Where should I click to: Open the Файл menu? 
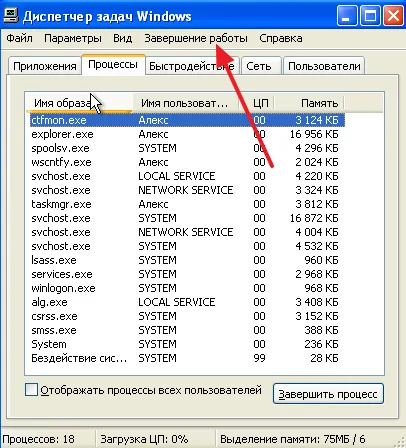pyautogui.click(x=19, y=38)
